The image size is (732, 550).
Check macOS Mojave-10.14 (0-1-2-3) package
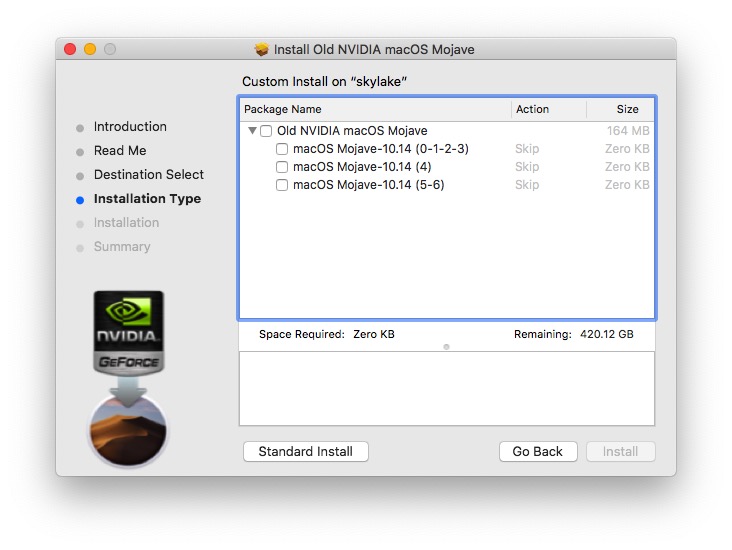282,149
